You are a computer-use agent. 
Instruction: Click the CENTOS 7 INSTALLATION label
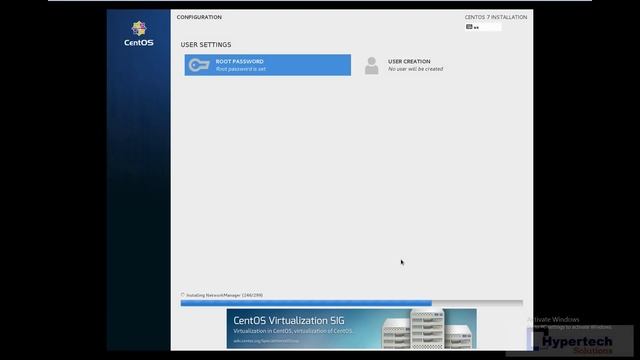coord(496,17)
